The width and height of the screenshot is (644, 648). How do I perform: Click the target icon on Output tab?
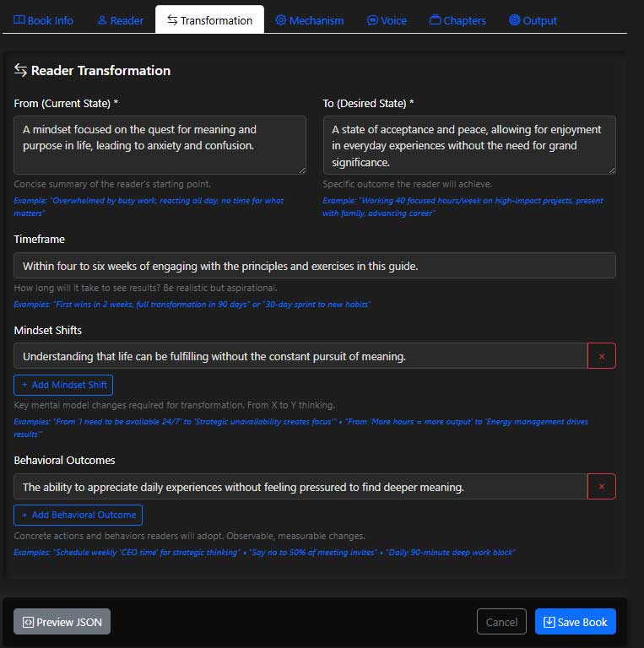pos(514,20)
